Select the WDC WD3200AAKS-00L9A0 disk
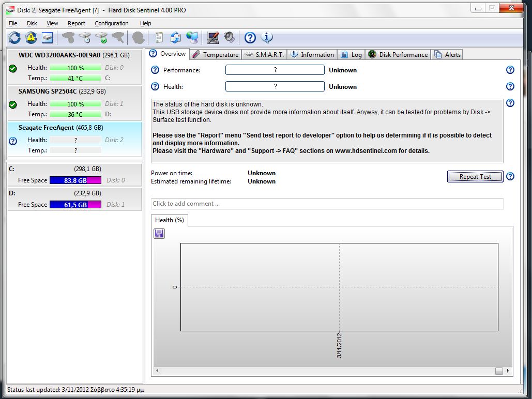Screen dimensions: 532x399 74,67
